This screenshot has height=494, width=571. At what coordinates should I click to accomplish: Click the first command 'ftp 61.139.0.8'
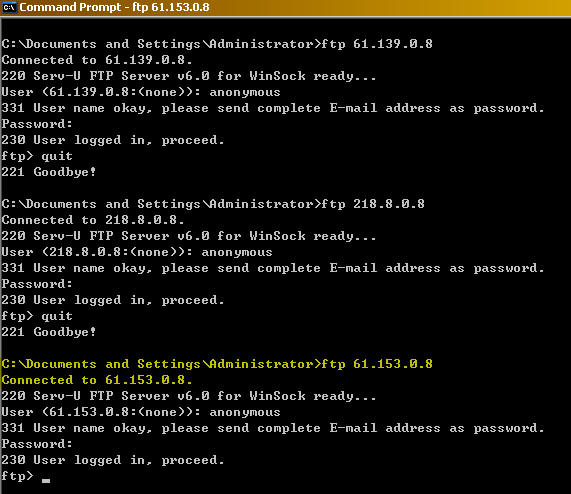coord(377,44)
